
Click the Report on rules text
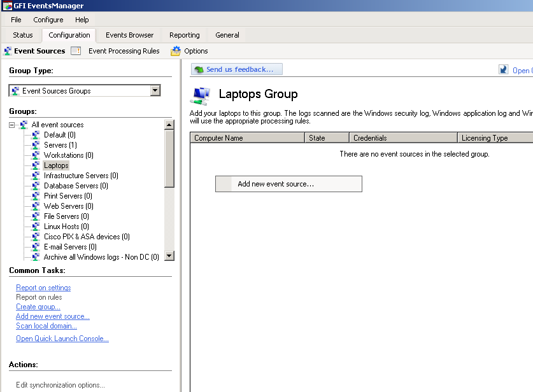tap(39, 297)
